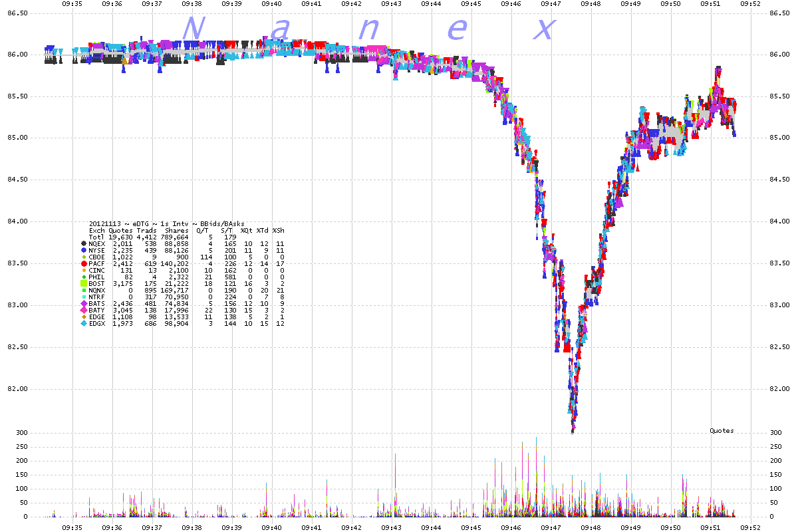798x532 pixels.
Task: Click the 'Shares' column header in legend
Action: pyautogui.click(x=177, y=231)
